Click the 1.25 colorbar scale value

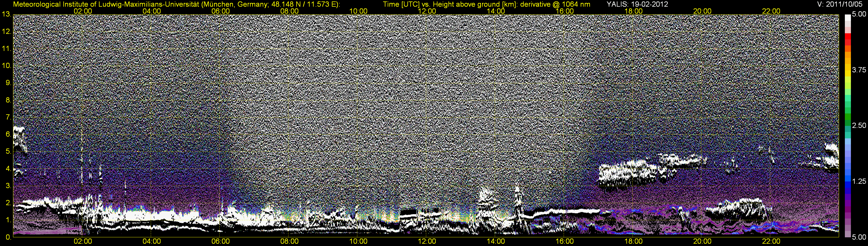tap(859, 181)
